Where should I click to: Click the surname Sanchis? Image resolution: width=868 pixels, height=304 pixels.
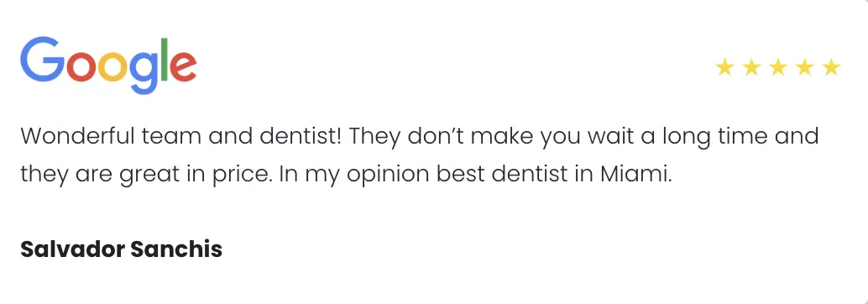click(x=176, y=249)
